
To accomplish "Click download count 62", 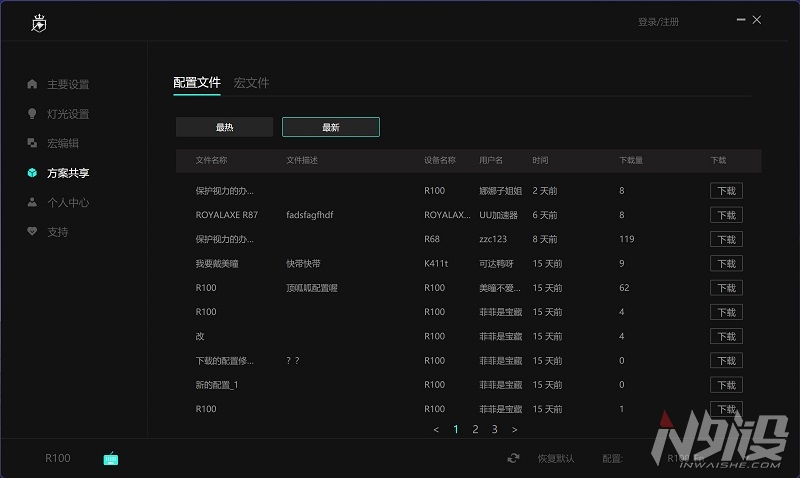I will (624, 288).
